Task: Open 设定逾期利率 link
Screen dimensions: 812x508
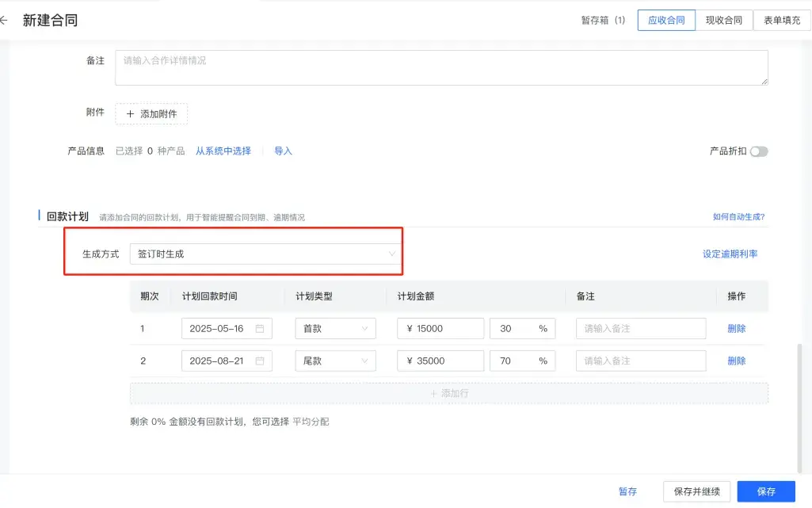Action: coord(730,254)
